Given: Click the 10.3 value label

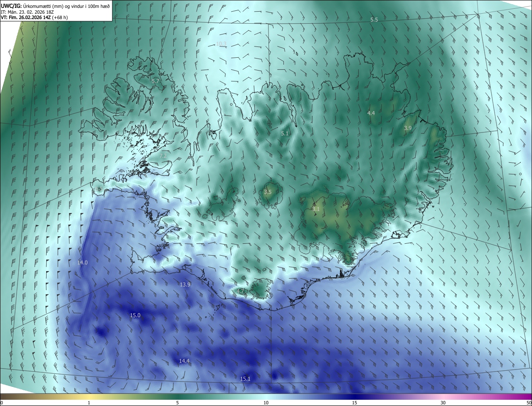Looking at the screenshot, I should coord(221,44).
